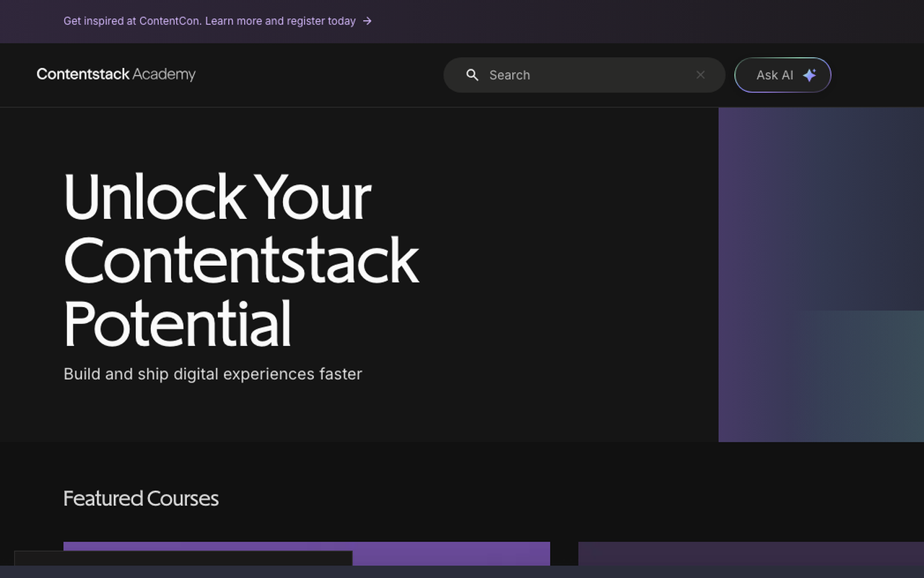924x578 pixels.
Task: Open the Contentstack Academy logo homepage
Action: coord(116,74)
